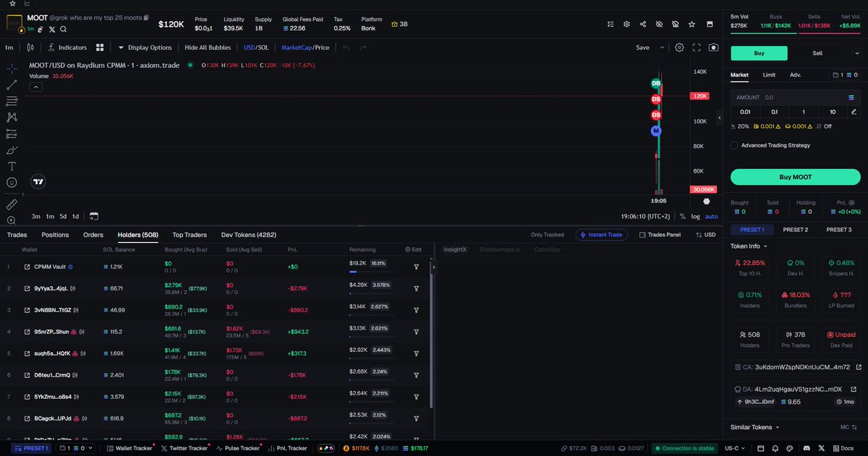868x456 pixels.
Task: Collapse the right trading panel arrow
Action: (x=719, y=117)
